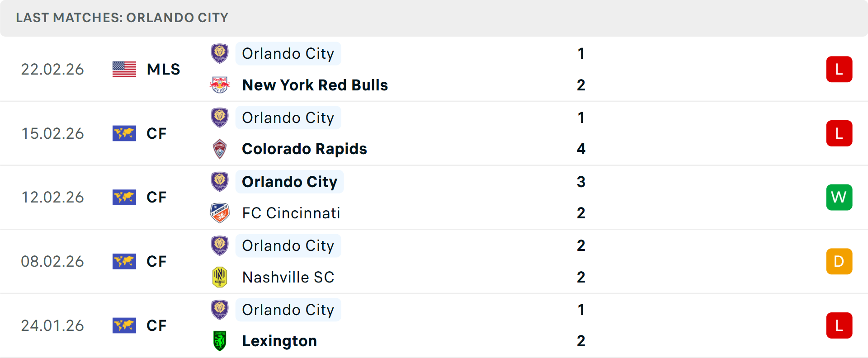This screenshot has width=868, height=358.
Task: Click the 12.02.26 match date
Action: point(52,197)
